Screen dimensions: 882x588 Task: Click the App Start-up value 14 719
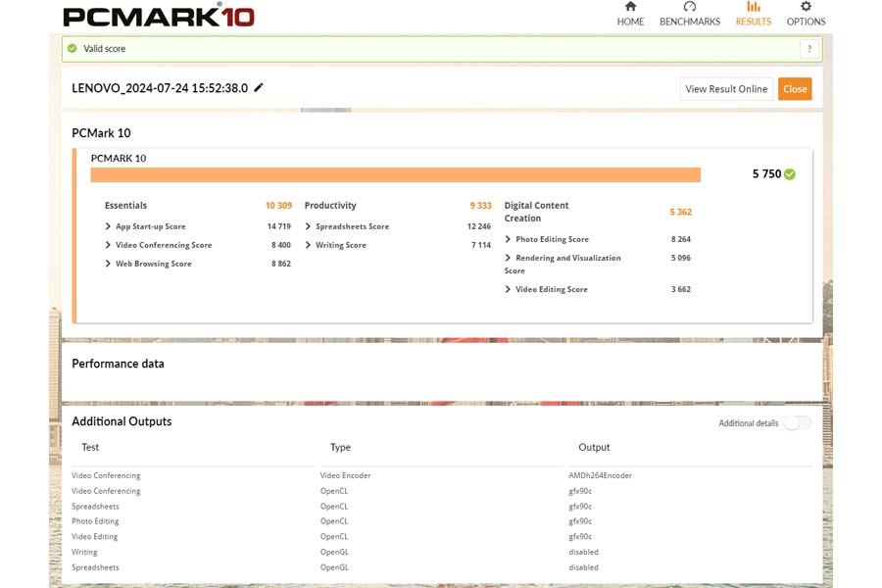click(279, 226)
